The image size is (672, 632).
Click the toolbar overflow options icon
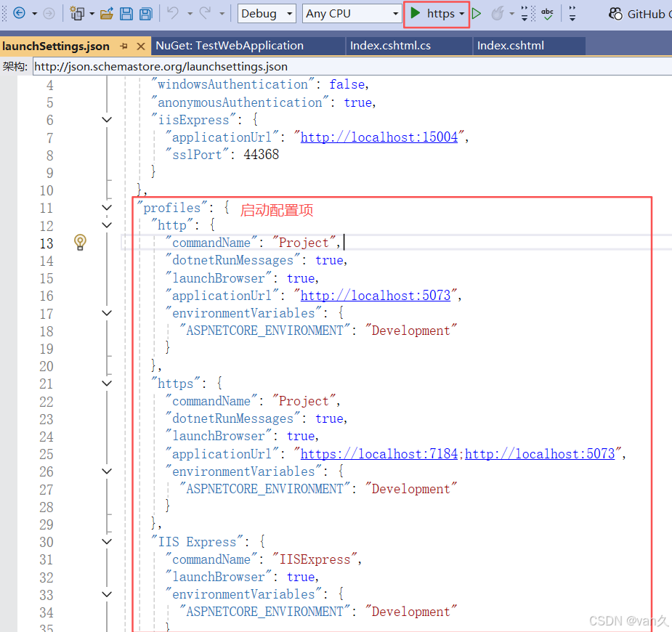tap(572, 14)
